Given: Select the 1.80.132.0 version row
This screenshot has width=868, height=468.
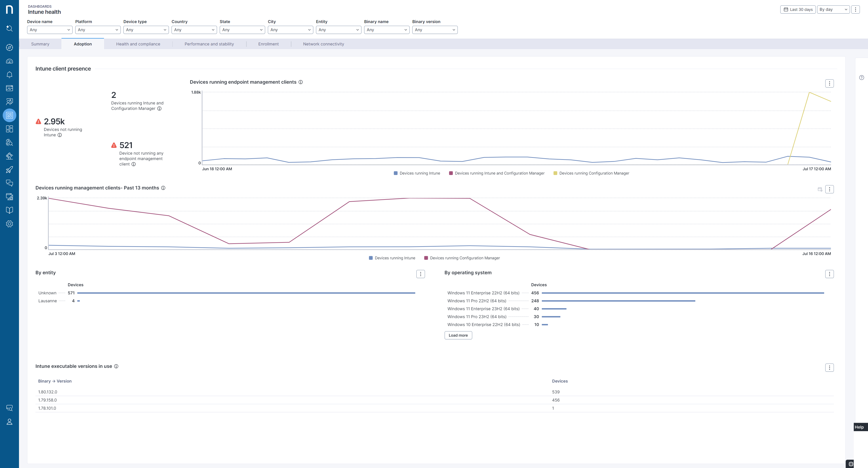Looking at the screenshot, I should [x=47, y=392].
